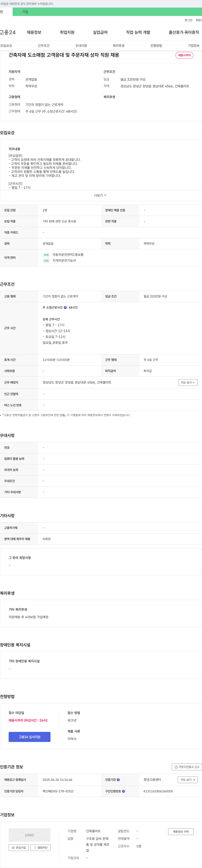Click the company name 건축홈마트 in 기업정보
Image resolution: width=202 pixels, height=868 pixels.
coord(93,831)
